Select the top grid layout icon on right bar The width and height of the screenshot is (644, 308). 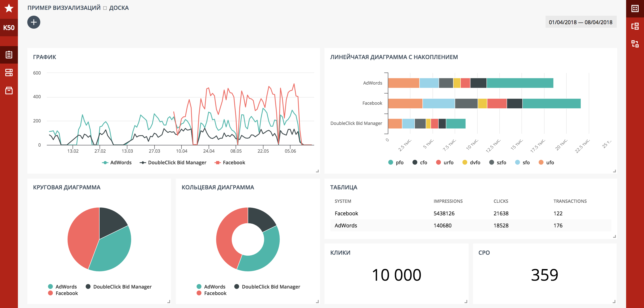(x=635, y=9)
